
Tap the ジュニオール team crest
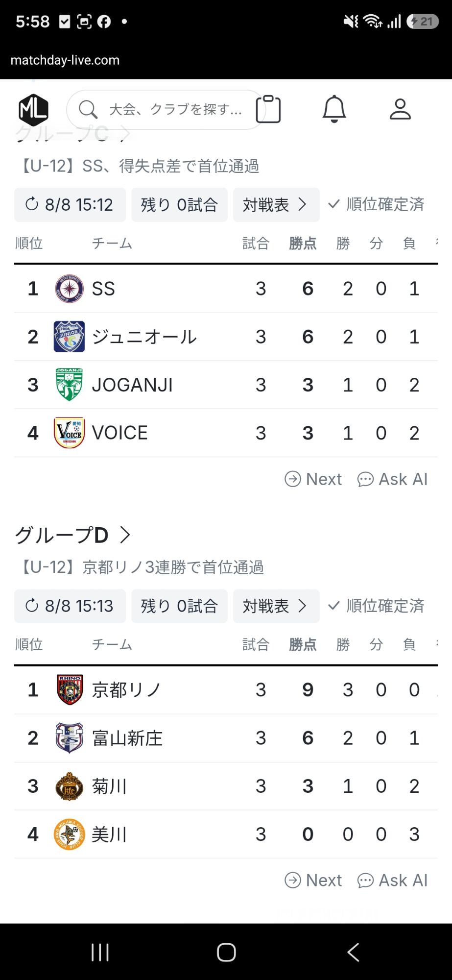click(69, 337)
